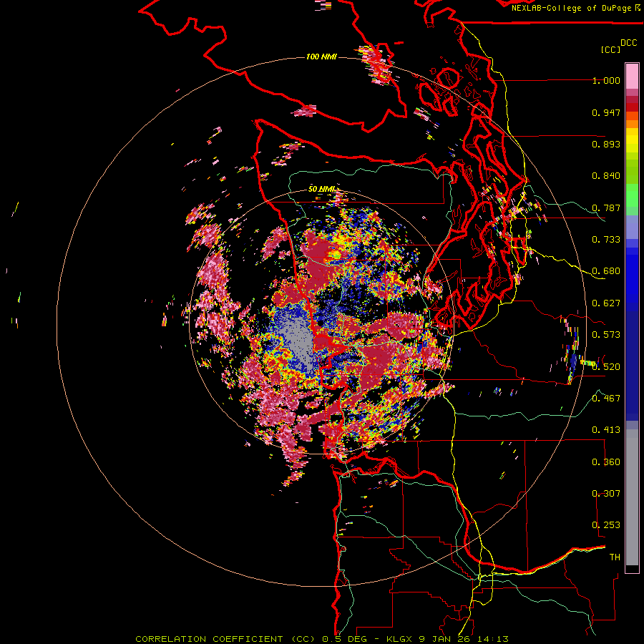The image size is (644, 644).
Task: Click the NEXLAB-College of DuPage label
Action: pos(571,8)
